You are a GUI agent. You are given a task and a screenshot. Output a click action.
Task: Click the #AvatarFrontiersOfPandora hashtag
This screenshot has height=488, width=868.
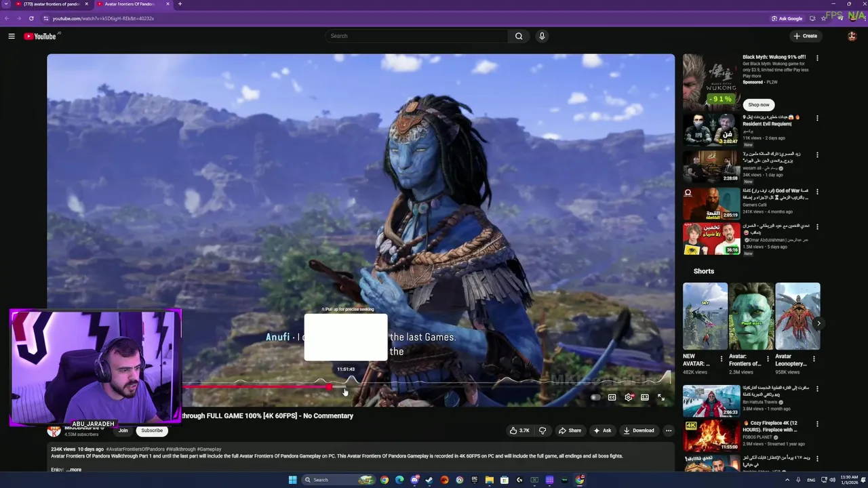click(x=135, y=449)
